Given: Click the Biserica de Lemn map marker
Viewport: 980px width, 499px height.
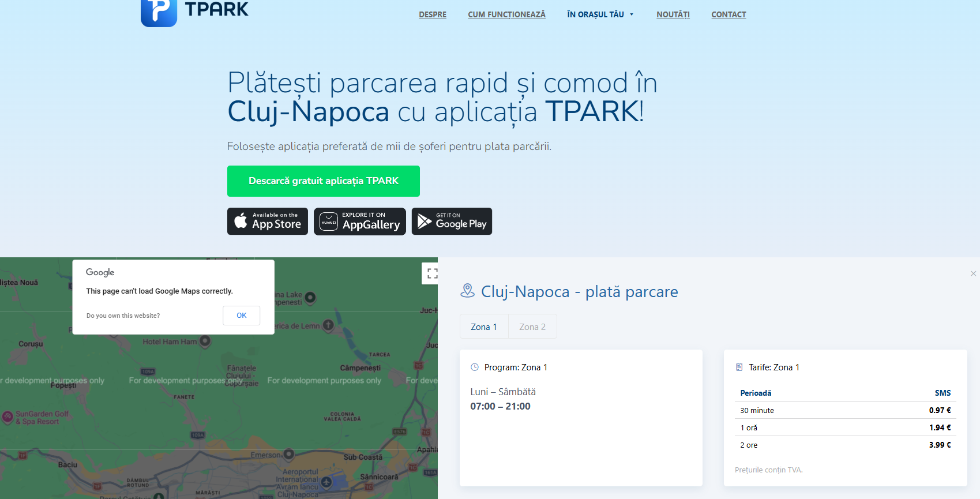Looking at the screenshot, I should point(328,325).
